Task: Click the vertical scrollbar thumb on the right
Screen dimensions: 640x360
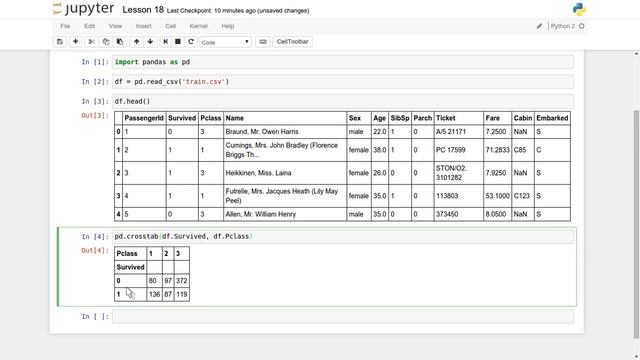Action: point(636,224)
